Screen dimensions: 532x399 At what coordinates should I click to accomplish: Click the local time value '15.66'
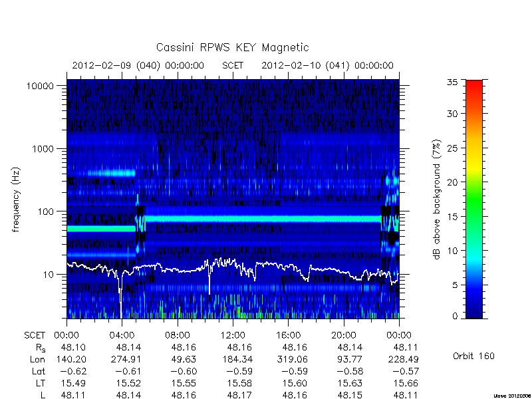coord(406,383)
